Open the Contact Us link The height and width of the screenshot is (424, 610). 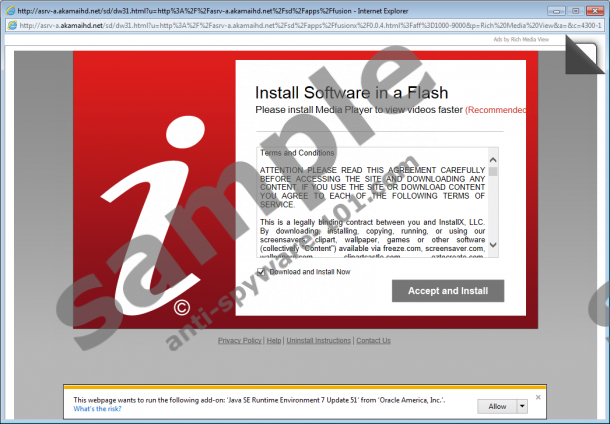tap(373, 340)
